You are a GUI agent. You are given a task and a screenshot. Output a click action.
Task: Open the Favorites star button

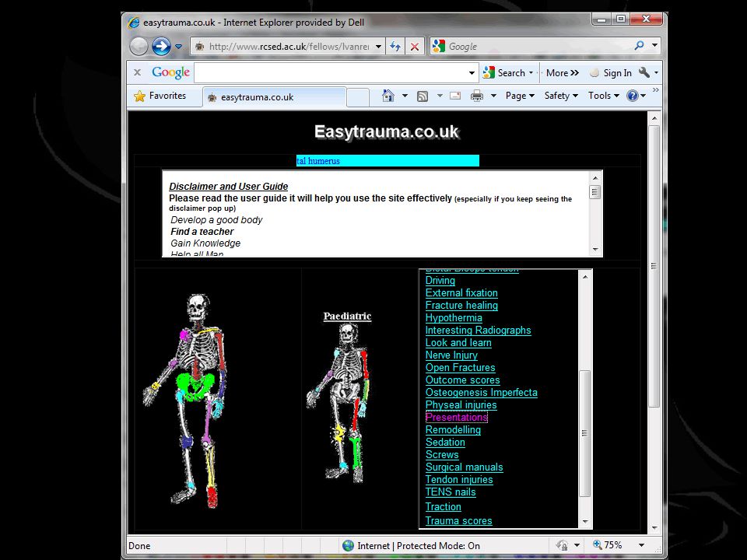pyautogui.click(x=160, y=96)
